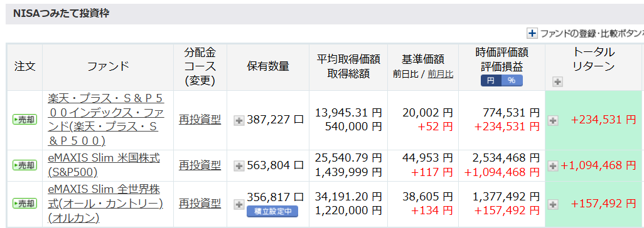Open the eMAXIS Slim 米国株式(S&P500) fund page
Viewport: 644px width, 228px height.
point(104,165)
